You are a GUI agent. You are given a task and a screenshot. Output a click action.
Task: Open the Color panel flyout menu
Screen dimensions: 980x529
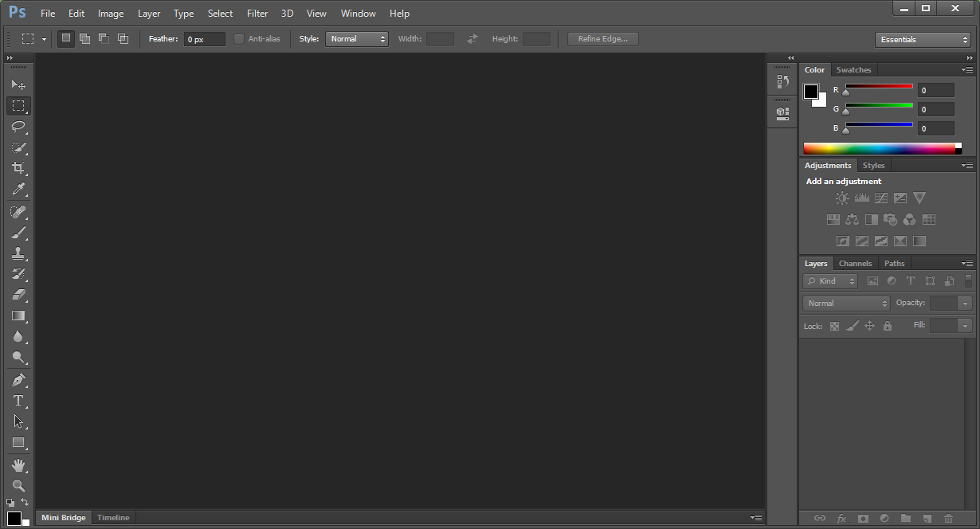click(967, 70)
